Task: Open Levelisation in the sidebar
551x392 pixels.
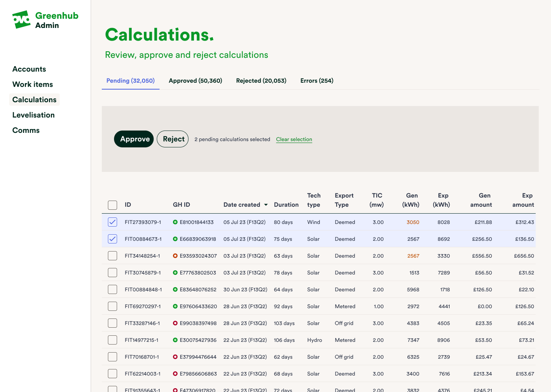Action: (33, 115)
